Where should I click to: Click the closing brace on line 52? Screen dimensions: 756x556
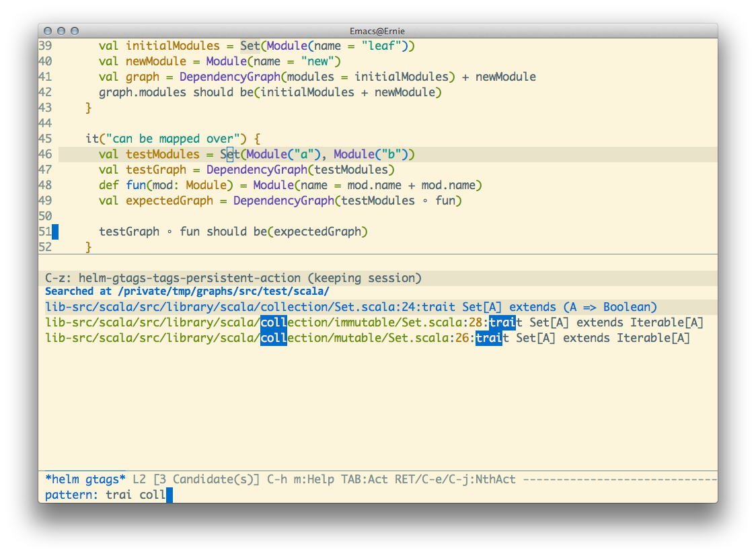click(x=89, y=246)
